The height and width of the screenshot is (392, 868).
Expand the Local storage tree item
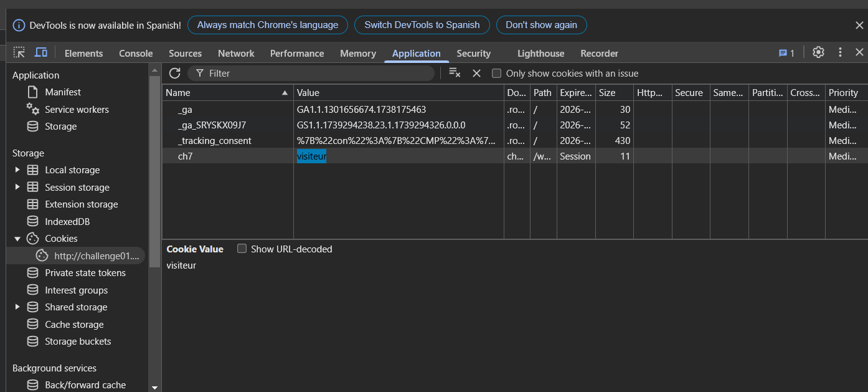[x=17, y=170]
